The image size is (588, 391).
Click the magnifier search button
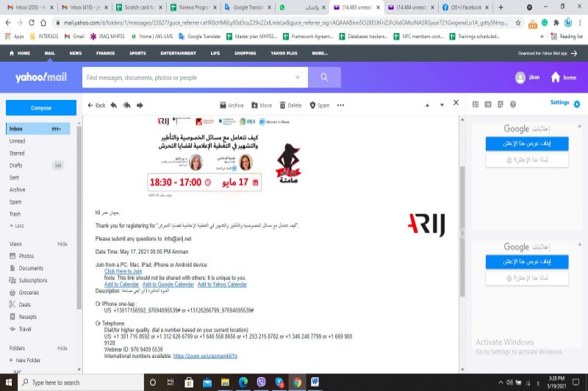coord(319,77)
